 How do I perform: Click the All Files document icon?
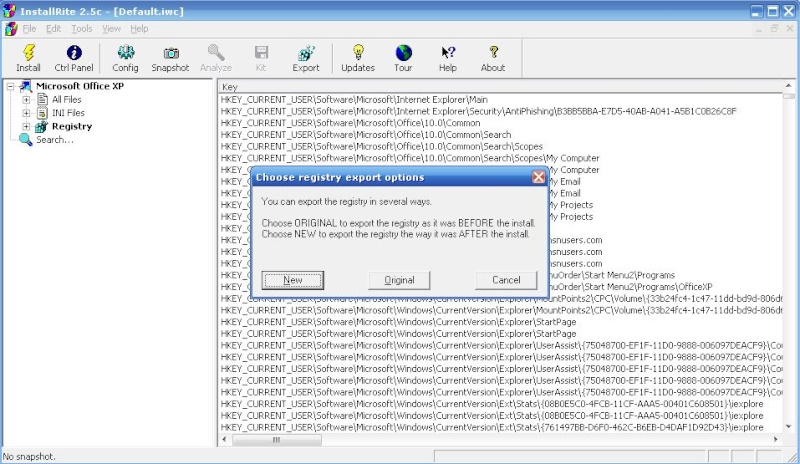(x=43, y=100)
